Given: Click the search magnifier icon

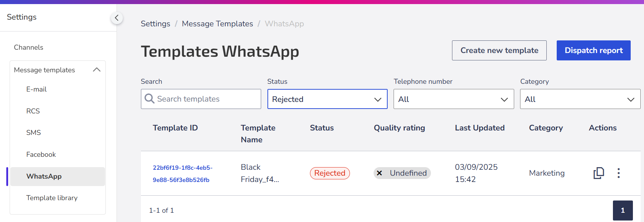Looking at the screenshot, I should 149,99.
